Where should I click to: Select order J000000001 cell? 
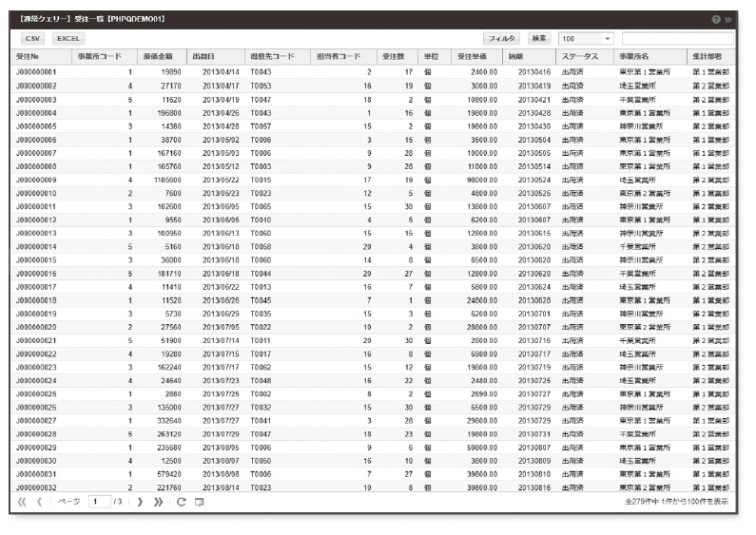(36, 72)
